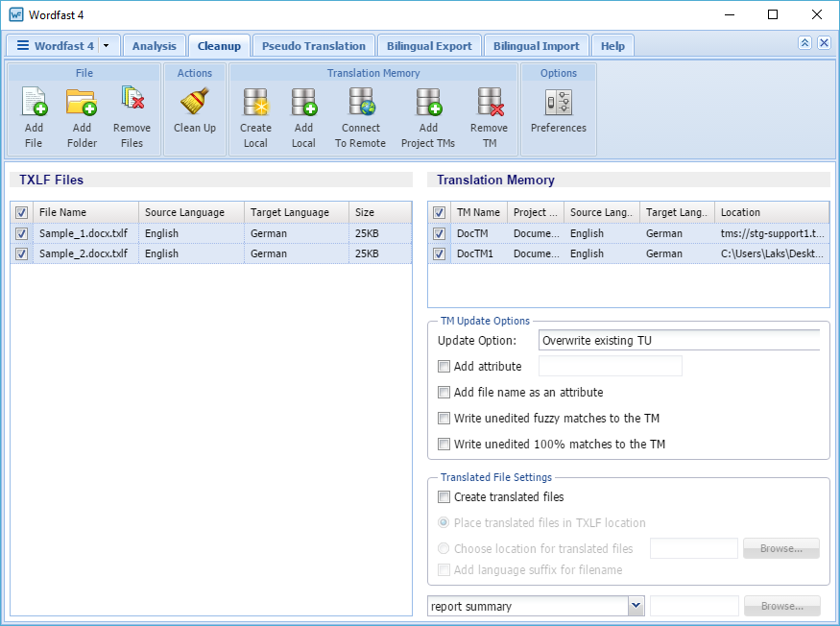The height and width of the screenshot is (626, 840).
Task: Expand the report summary dropdown arrow
Action: (636, 606)
